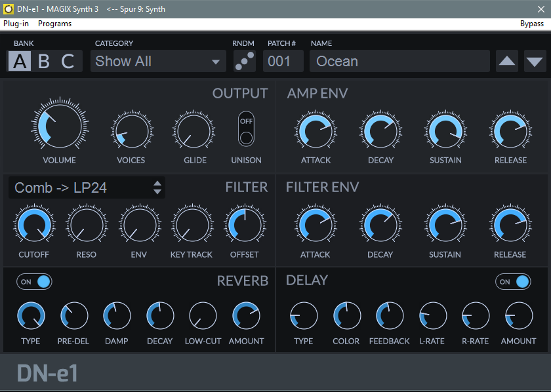
Task: Click the Delay Type knob
Action: [304, 316]
